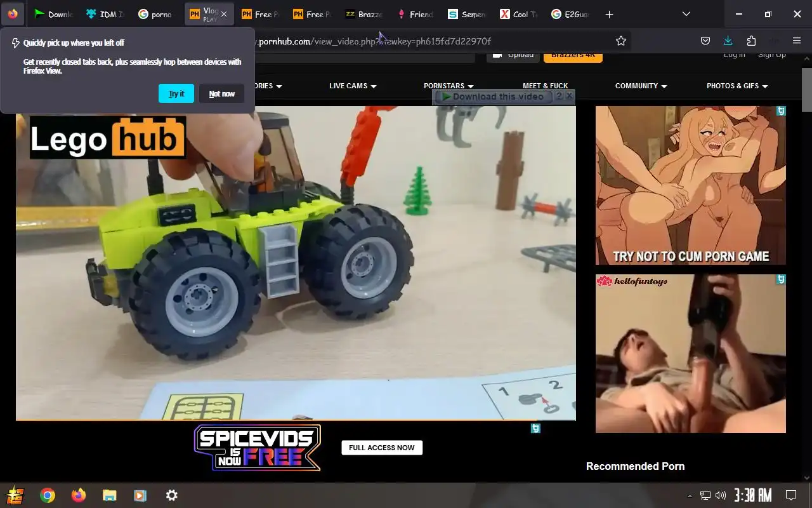Click the volume speaker tray icon

[721, 495]
